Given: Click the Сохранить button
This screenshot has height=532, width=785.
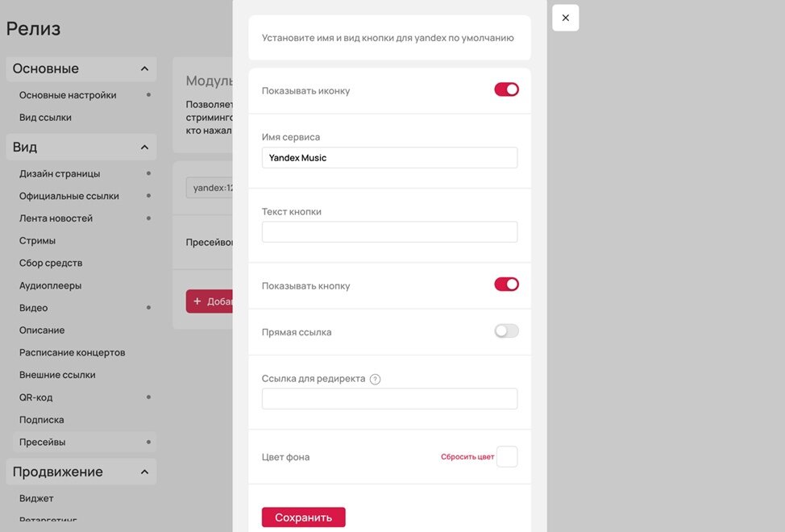Looking at the screenshot, I should pyautogui.click(x=303, y=517).
